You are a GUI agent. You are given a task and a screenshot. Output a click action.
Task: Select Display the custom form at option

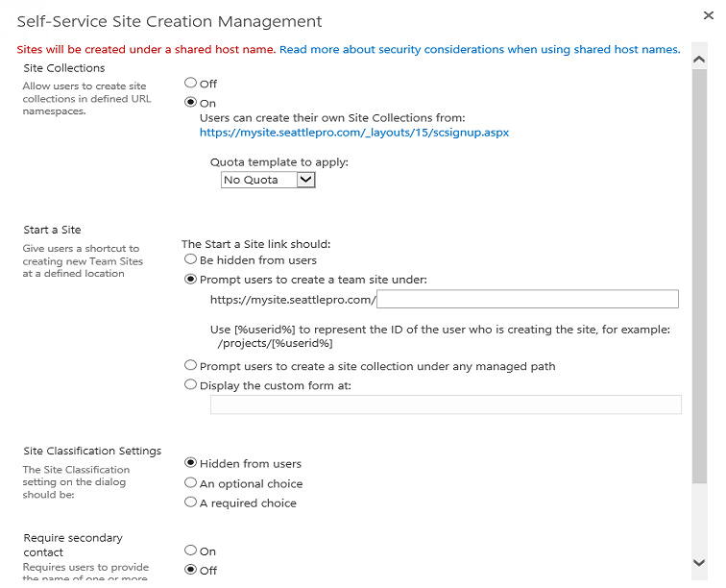[190, 384]
